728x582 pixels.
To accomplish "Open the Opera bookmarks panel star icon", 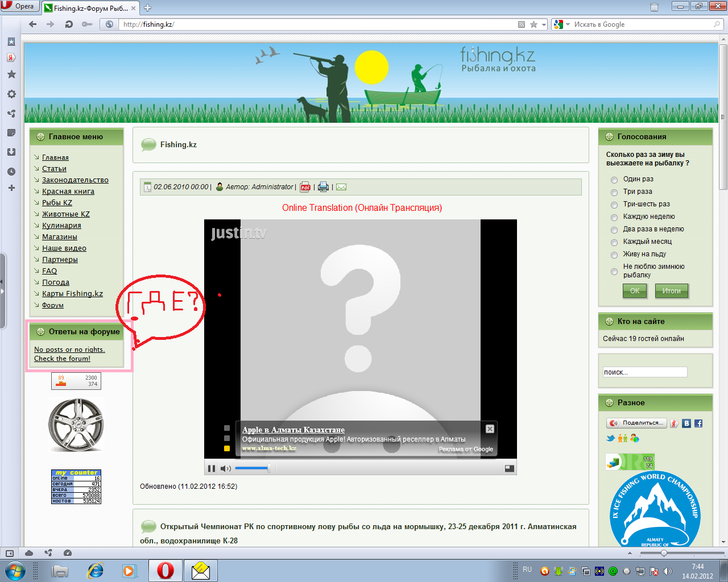I will pyautogui.click(x=11, y=74).
